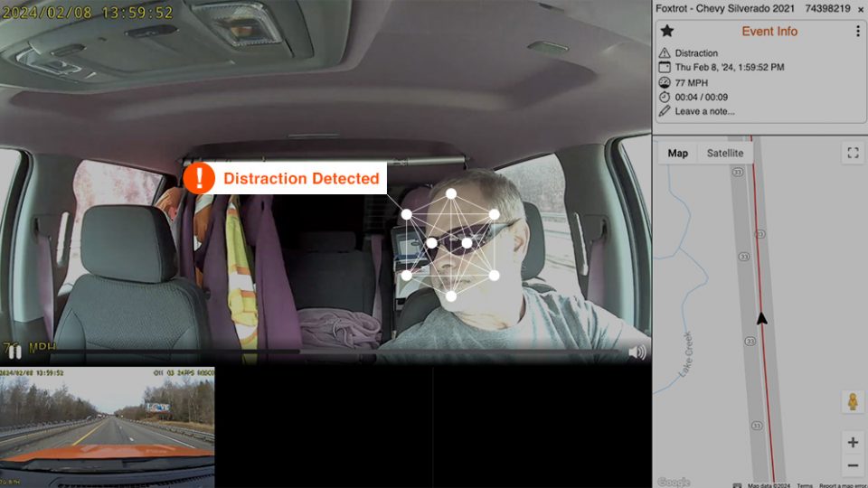Open the Google logo on the map
Image resolution: width=868 pixels, height=488 pixels.
(674, 482)
